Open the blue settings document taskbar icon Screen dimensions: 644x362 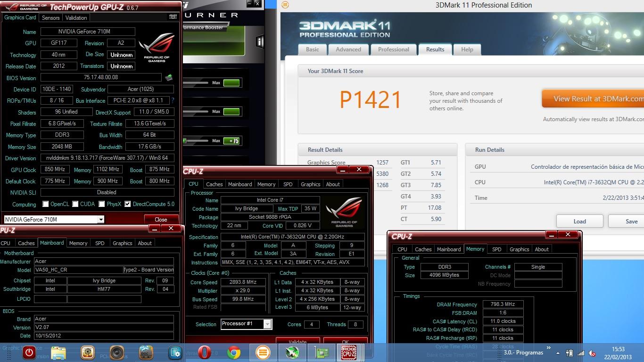point(175,352)
